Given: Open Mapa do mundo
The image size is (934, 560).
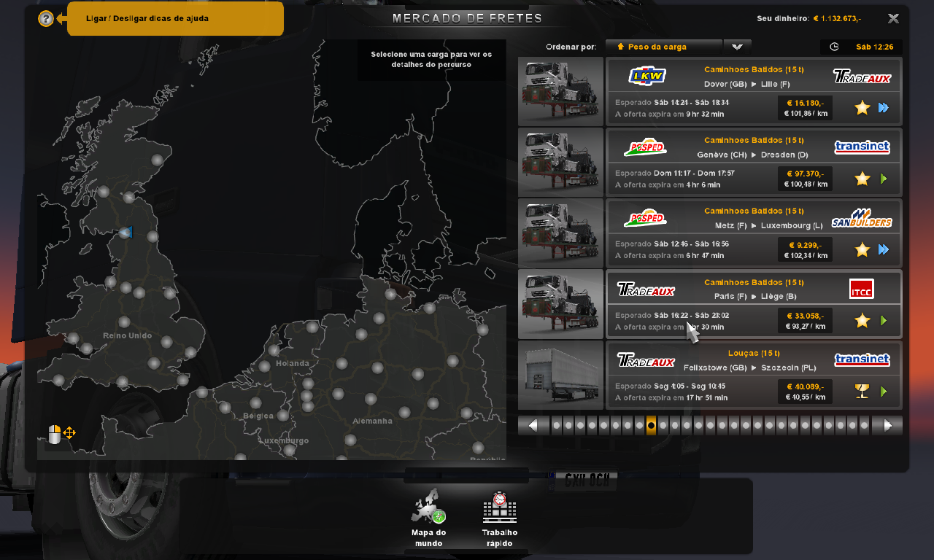Looking at the screenshot, I should [428, 518].
